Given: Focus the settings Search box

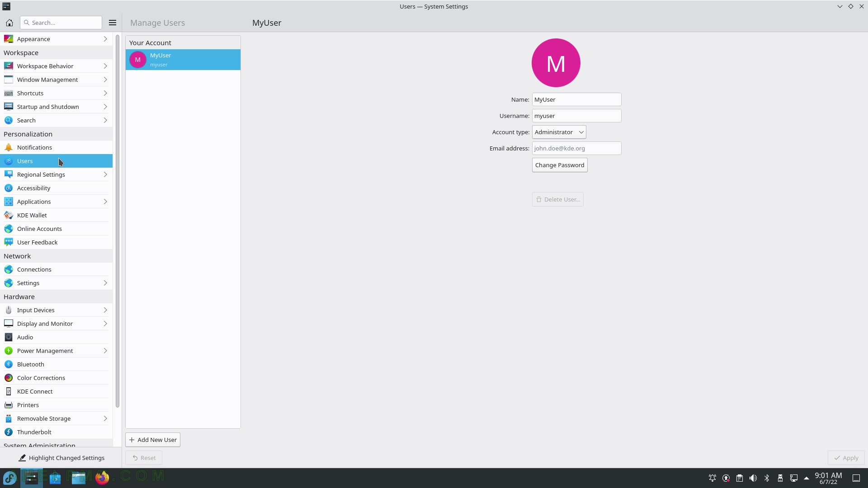Looking at the screenshot, I should pos(61,23).
